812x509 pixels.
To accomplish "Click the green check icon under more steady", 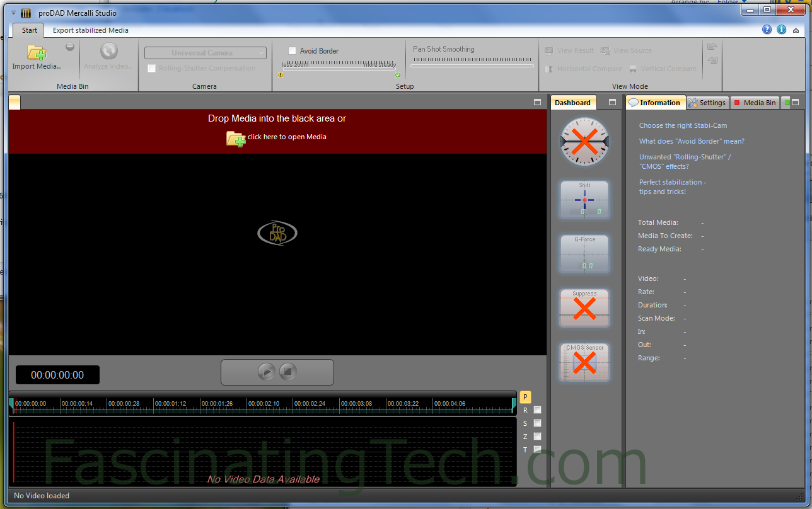I will (x=398, y=75).
